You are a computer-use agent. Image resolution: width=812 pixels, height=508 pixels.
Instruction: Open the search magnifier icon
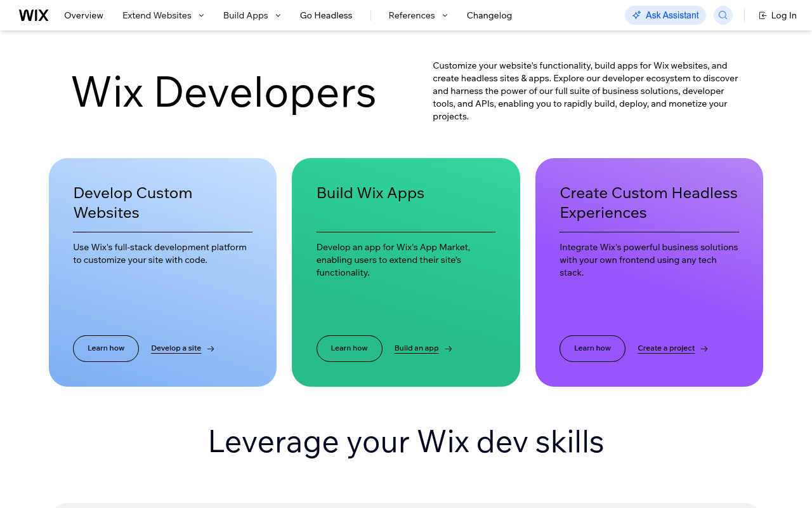[723, 15]
